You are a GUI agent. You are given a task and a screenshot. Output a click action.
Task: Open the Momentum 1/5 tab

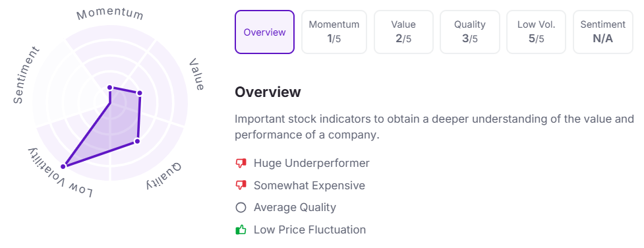point(334,32)
